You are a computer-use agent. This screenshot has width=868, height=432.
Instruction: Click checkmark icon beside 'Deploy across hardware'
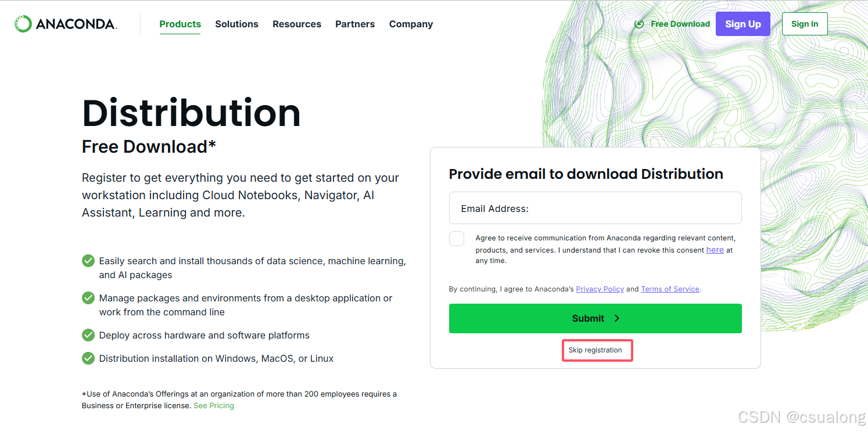pyautogui.click(x=88, y=335)
